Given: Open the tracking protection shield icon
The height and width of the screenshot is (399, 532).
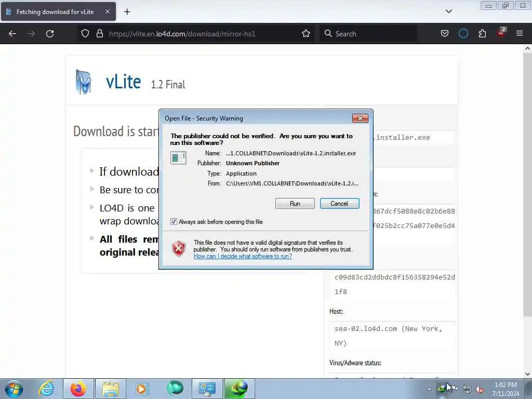Looking at the screenshot, I should pos(85,34).
